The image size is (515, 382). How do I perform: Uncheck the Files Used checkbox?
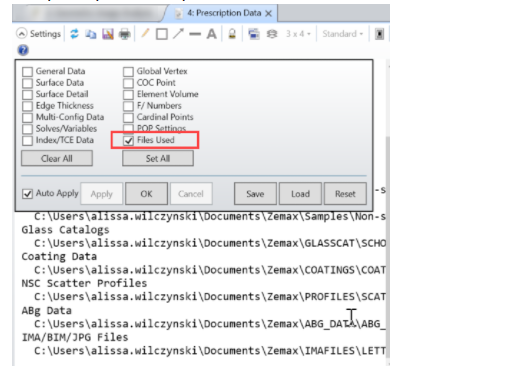128,140
